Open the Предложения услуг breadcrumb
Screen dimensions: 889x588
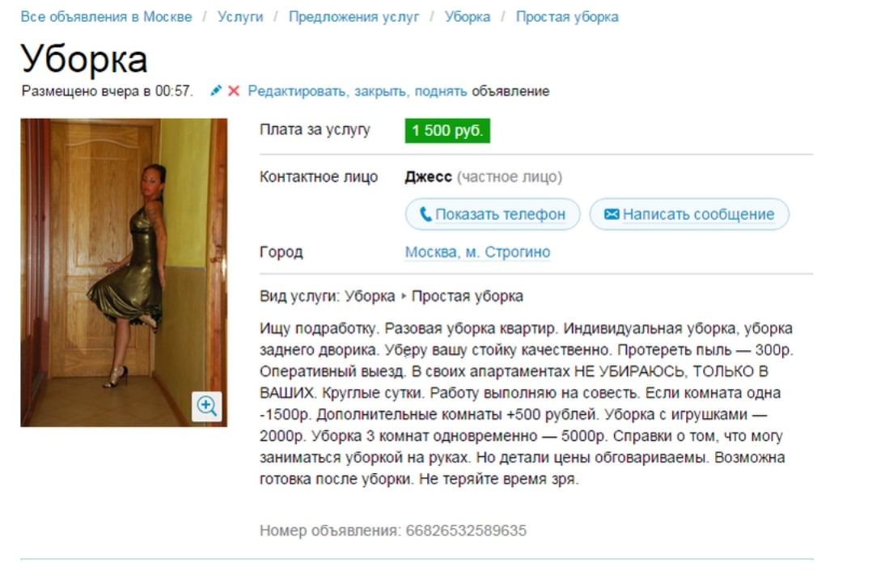[x=353, y=16]
